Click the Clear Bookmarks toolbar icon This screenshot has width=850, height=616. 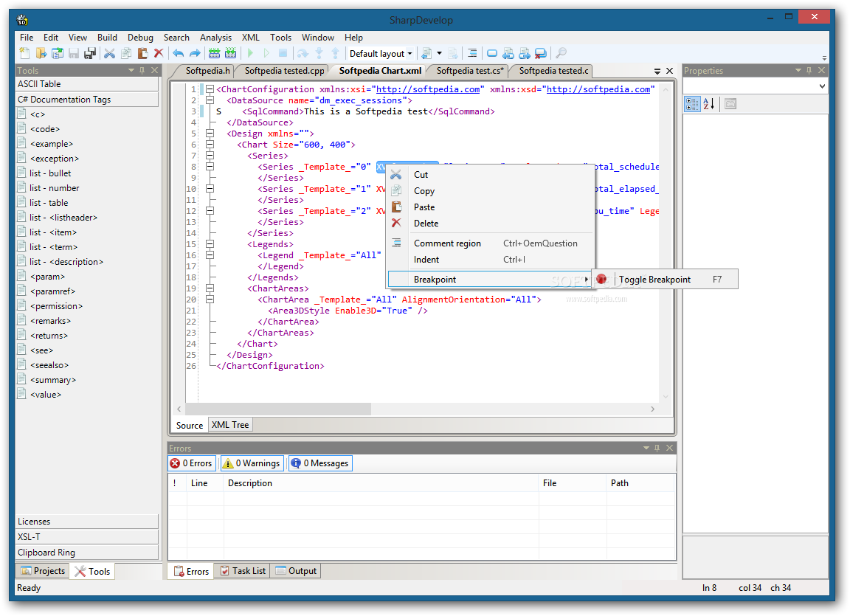[x=540, y=53]
